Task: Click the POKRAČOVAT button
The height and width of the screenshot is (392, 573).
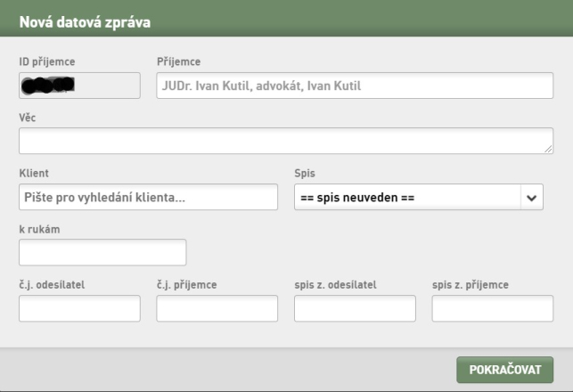Action: (x=504, y=370)
